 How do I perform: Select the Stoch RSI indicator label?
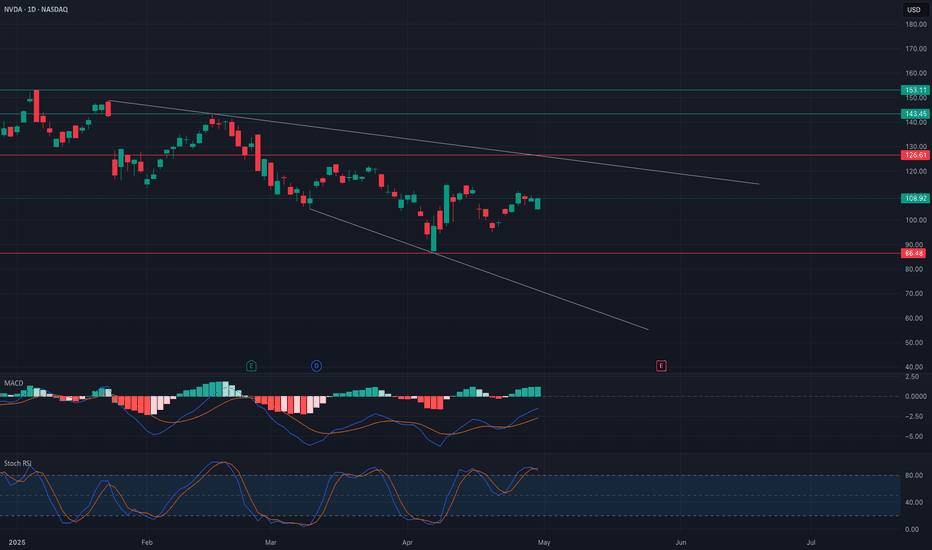tap(18, 463)
